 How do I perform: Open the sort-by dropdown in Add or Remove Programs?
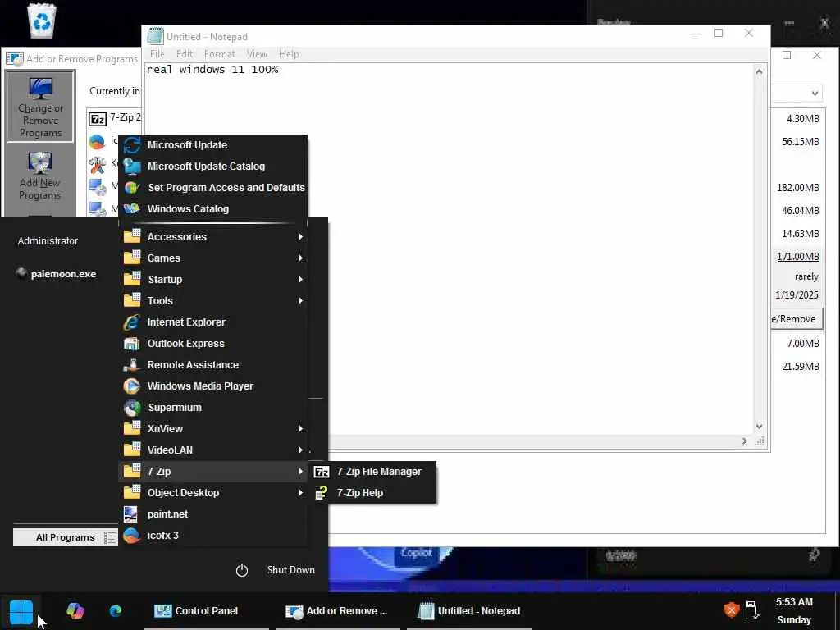point(815,94)
